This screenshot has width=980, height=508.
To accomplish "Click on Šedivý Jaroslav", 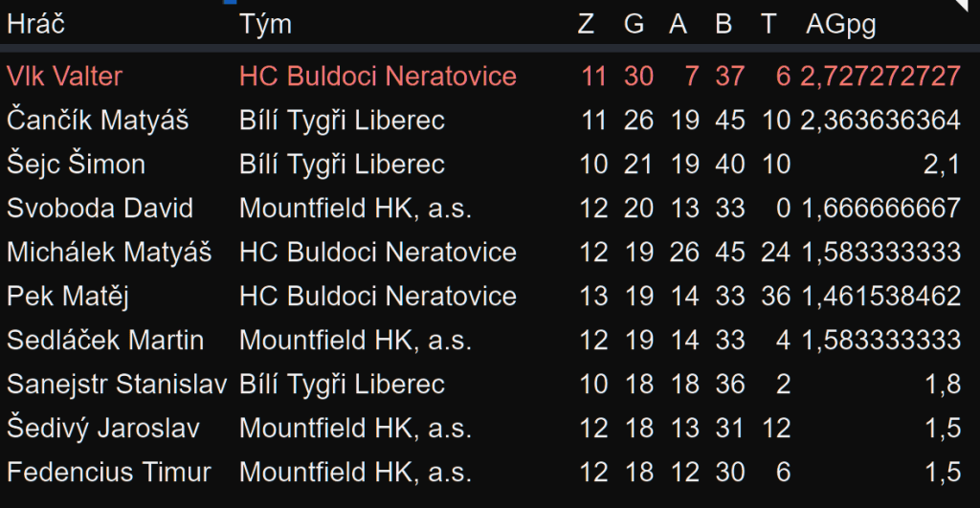I will [x=103, y=429].
